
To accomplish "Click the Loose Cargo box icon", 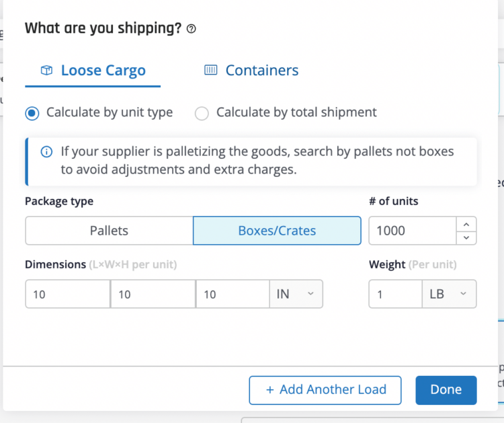I will pyautogui.click(x=46, y=70).
